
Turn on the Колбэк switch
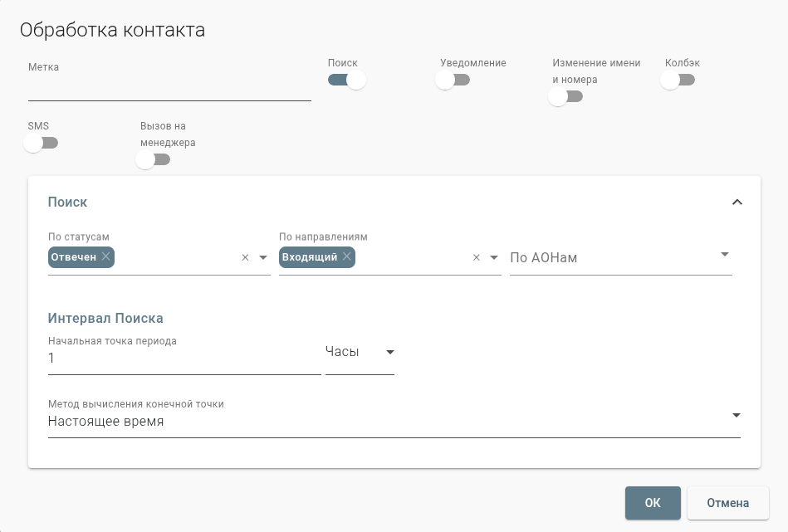point(678,80)
